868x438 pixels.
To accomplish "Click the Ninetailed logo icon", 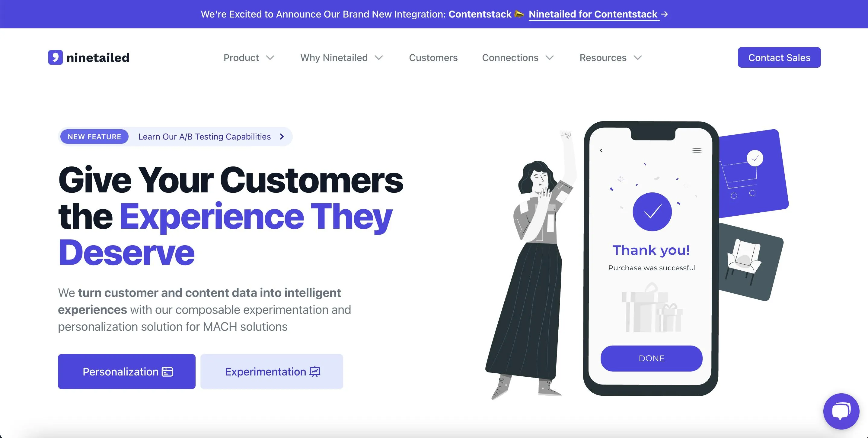I will tap(55, 57).
